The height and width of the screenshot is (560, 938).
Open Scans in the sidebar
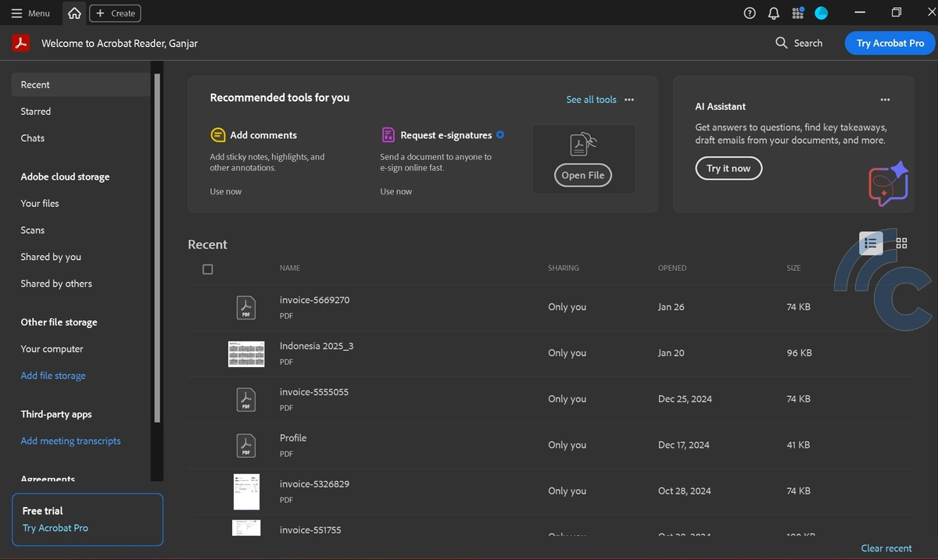(x=33, y=230)
